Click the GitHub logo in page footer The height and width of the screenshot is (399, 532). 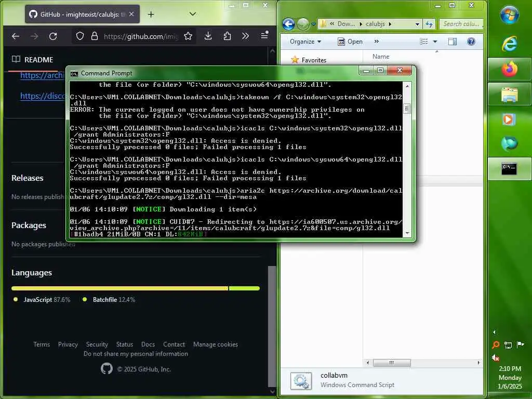[107, 368]
